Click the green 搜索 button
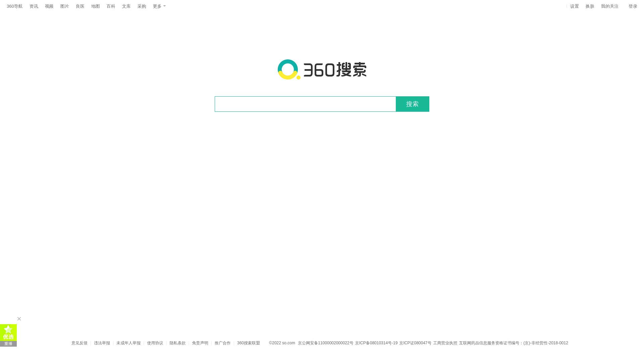 pyautogui.click(x=413, y=104)
